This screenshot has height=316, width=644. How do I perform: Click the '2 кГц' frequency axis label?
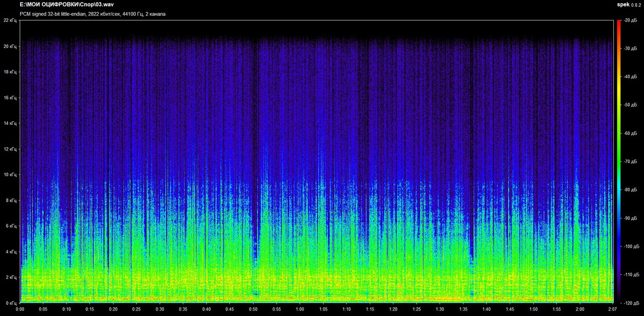11,277
